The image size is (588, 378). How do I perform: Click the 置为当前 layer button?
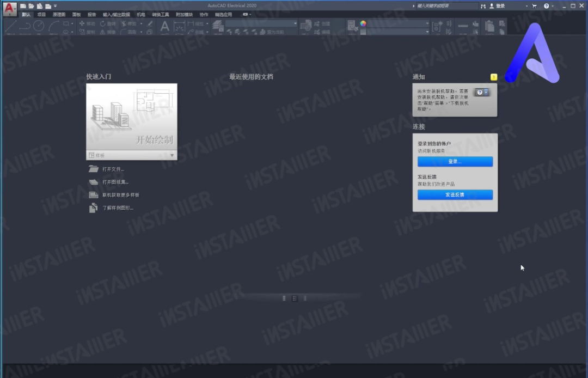(272, 32)
